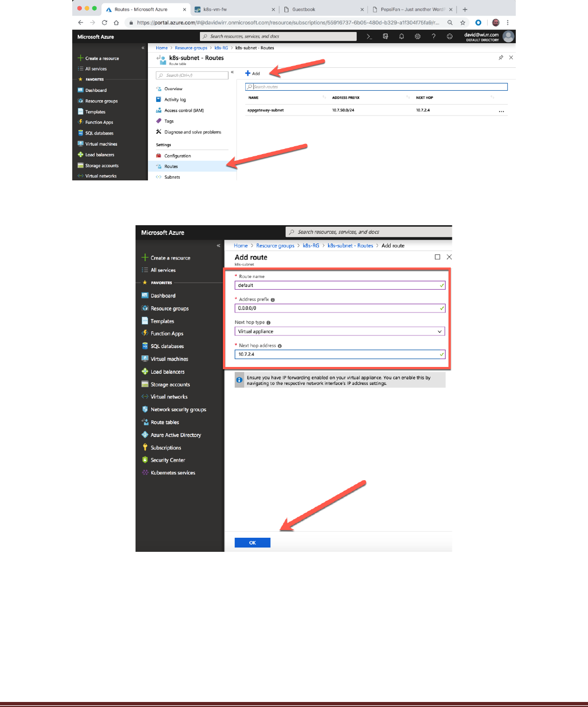Click OK to save the route
Screen dimensions: 588x707
(253, 543)
